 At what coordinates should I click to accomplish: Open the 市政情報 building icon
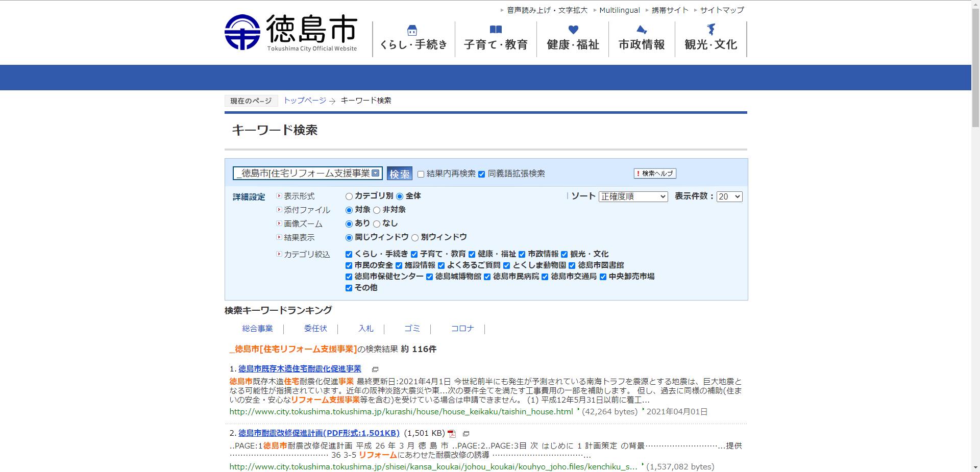pyautogui.click(x=641, y=30)
